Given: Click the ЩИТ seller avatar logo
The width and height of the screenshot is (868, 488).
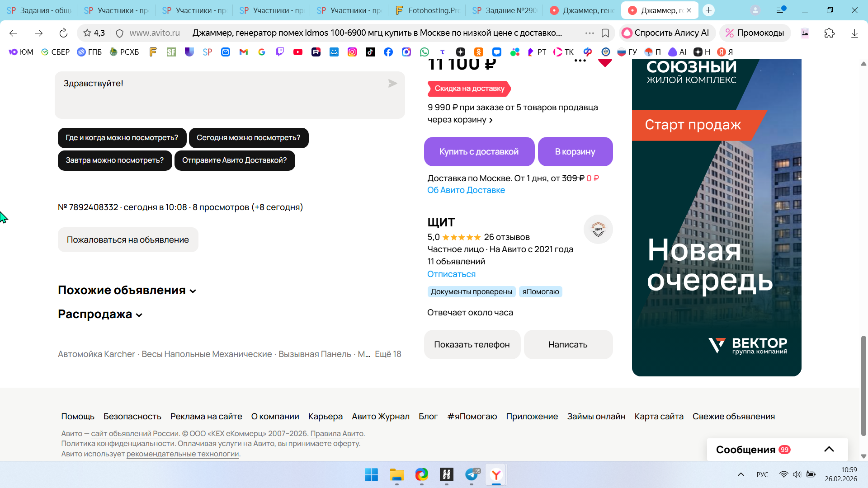Looking at the screenshot, I should pos(598,230).
